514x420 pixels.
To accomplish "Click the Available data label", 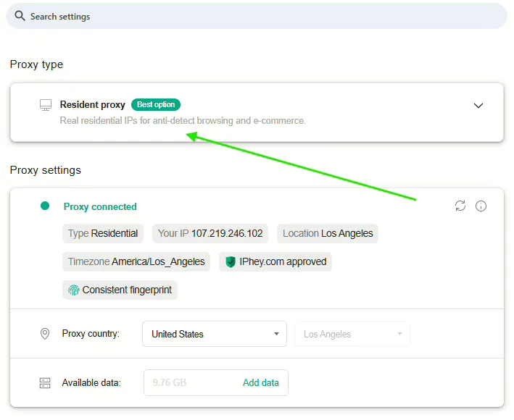I will click(x=91, y=382).
